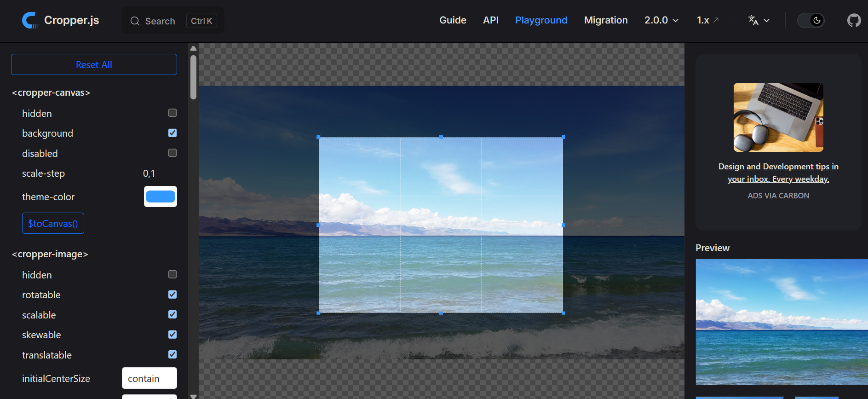Click the Search box
868x399 pixels.
tap(173, 21)
